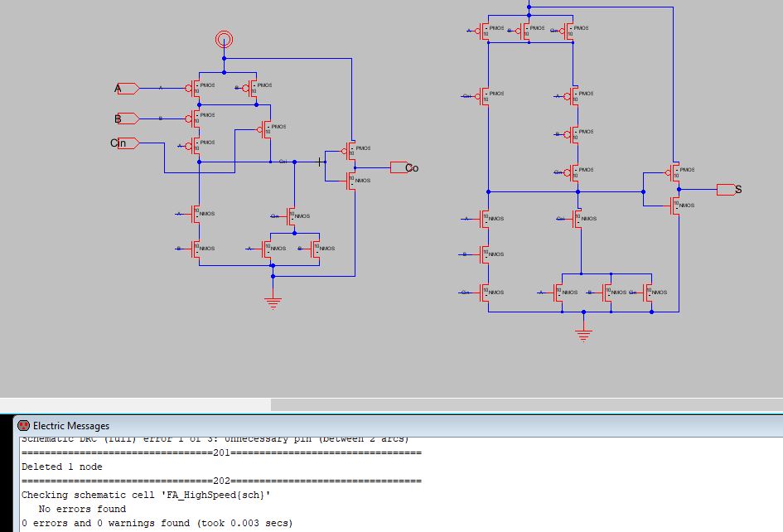
Task: Click the power (VDD) symbol above the carry circuit
Action: point(223,38)
